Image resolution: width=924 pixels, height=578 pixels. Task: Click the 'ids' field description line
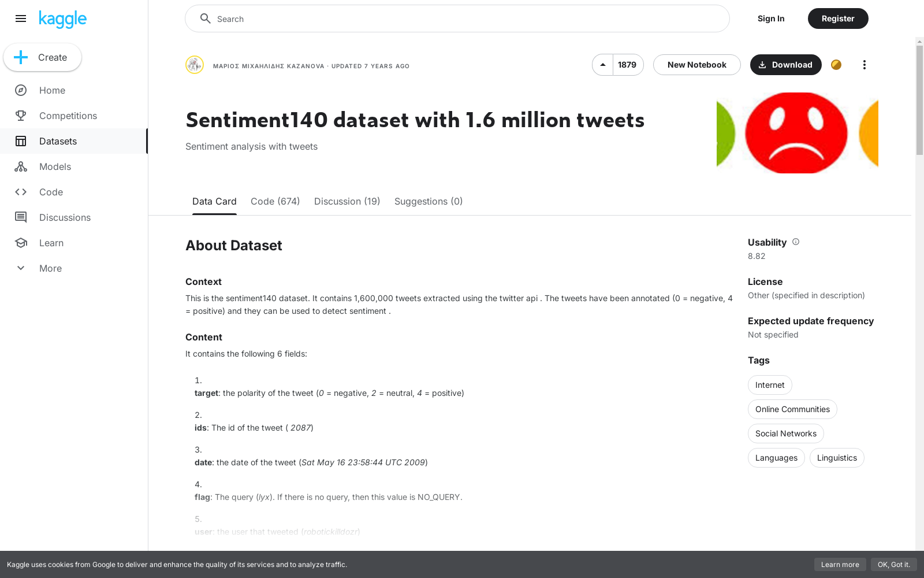[254, 428]
